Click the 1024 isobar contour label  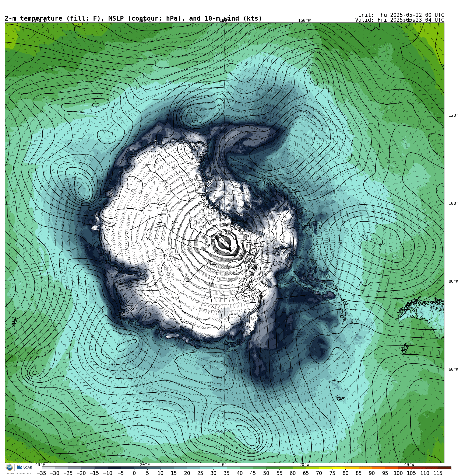(410, 401)
